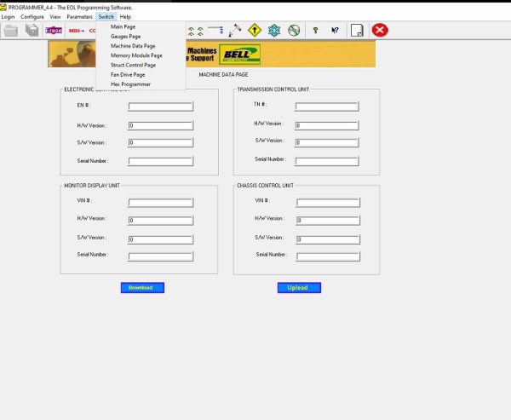Close the open Switch menu
Image resolution: width=511 pixels, height=420 pixels.
[x=106, y=17]
